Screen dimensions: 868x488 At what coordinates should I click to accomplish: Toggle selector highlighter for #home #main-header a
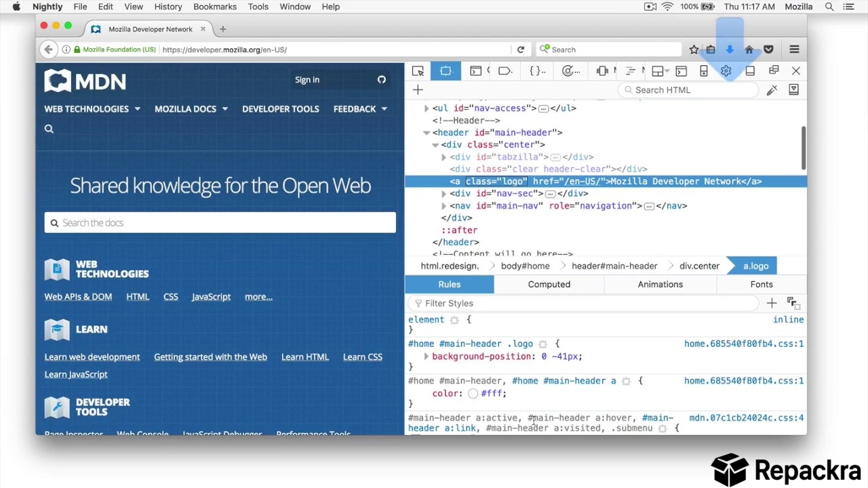pos(626,381)
